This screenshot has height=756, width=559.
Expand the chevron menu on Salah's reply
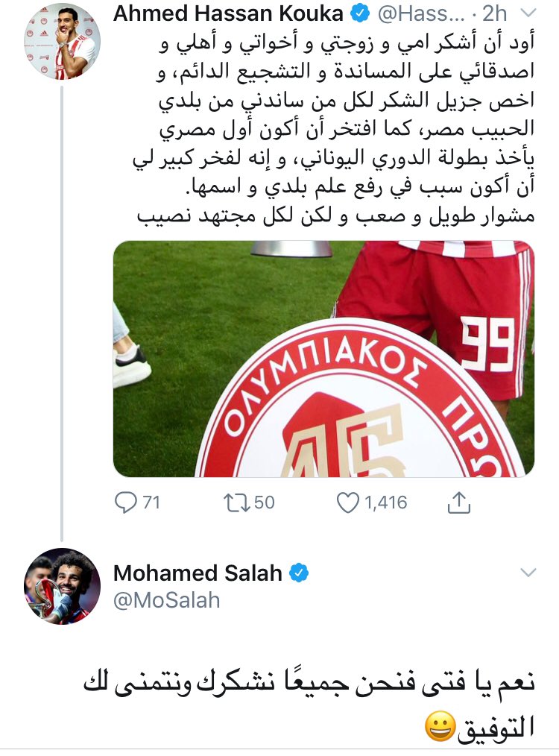point(528,573)
